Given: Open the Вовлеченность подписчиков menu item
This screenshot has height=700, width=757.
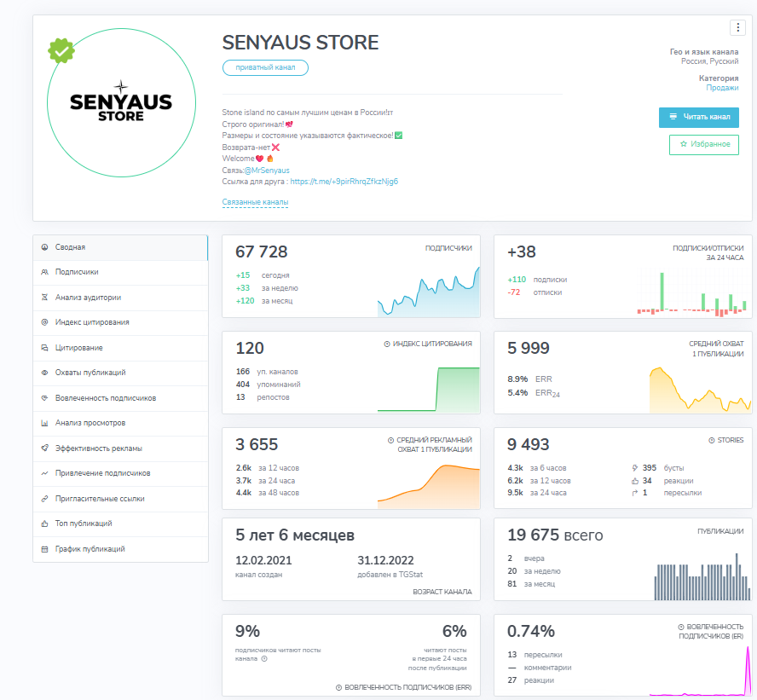Looking at the screenshot, I should [120, 398].
